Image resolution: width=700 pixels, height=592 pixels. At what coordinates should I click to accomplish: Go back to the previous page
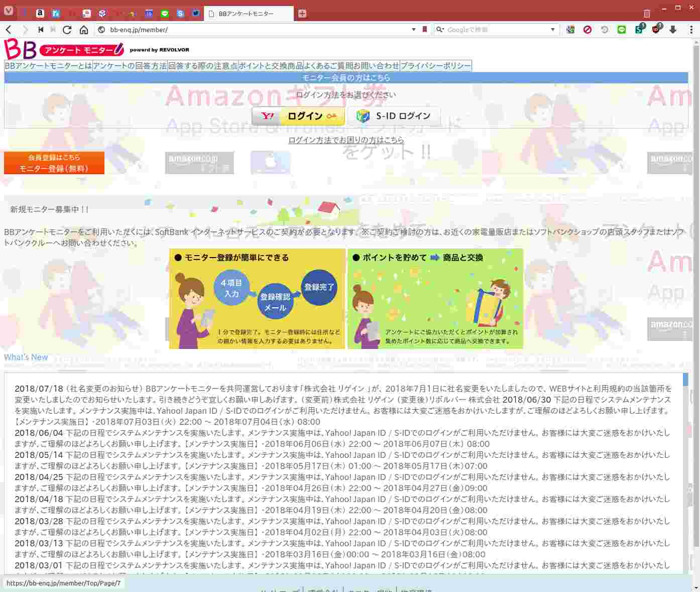pos(9,30)
